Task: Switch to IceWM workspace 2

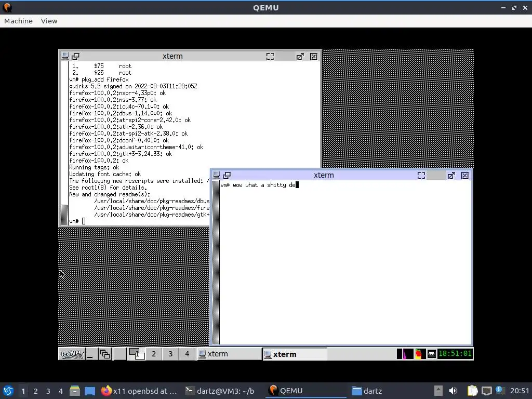Action: (x=154, y=354)
